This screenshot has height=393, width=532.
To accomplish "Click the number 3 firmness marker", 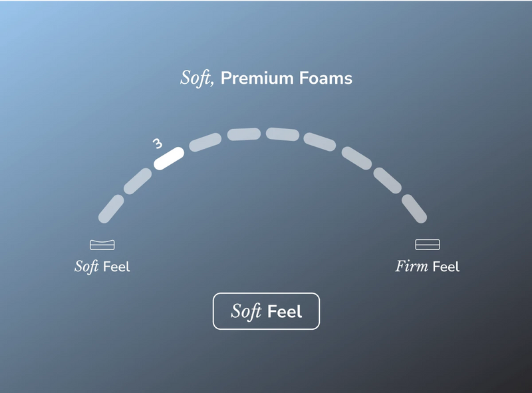I will tap(158, 144).
